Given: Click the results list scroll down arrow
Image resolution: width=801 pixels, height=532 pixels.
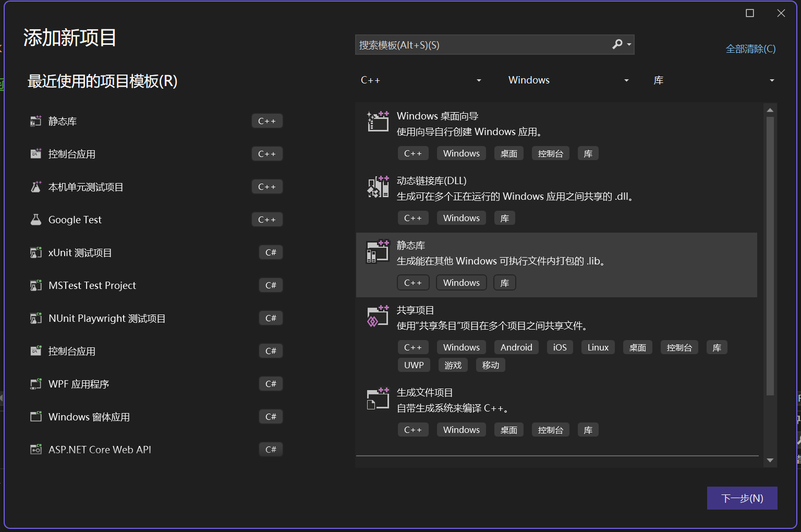Looking at the screenshot, I should coord(770,461).
